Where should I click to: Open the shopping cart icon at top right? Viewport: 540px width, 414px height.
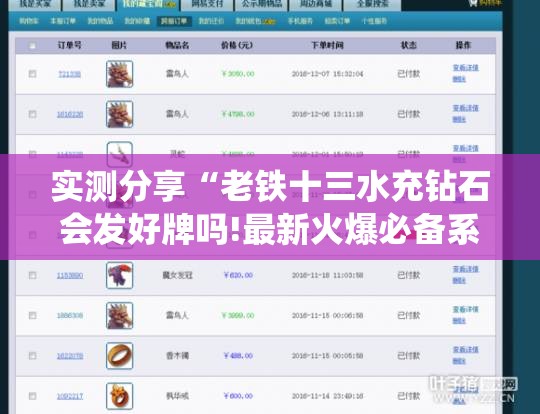[474, 3]
